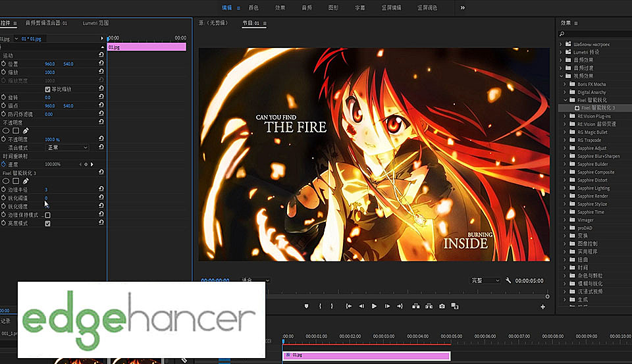This screenshot has width=632, height=364.
Task: Open the 完整 playback resolution dropdown
Action: click(485, 280)
